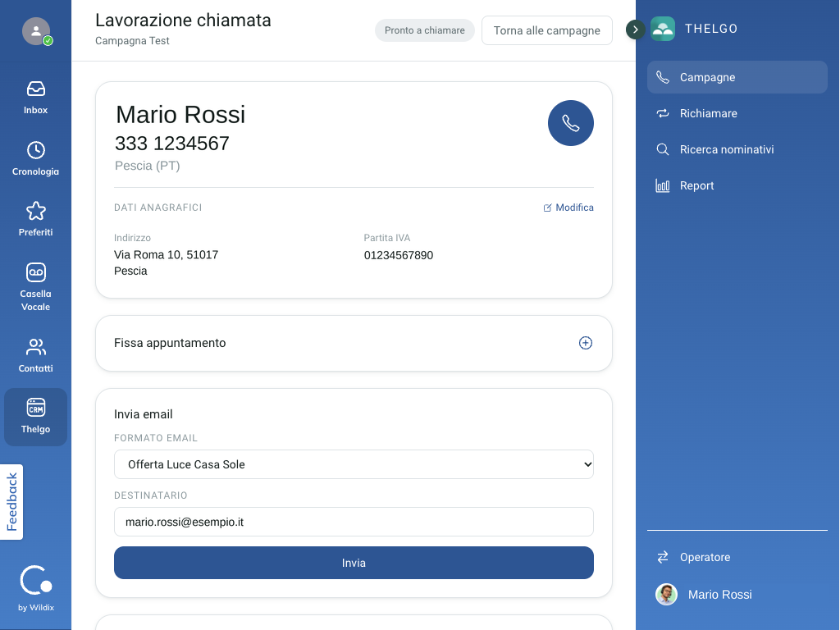Open Preferiti favorites star

coord(35,219)
